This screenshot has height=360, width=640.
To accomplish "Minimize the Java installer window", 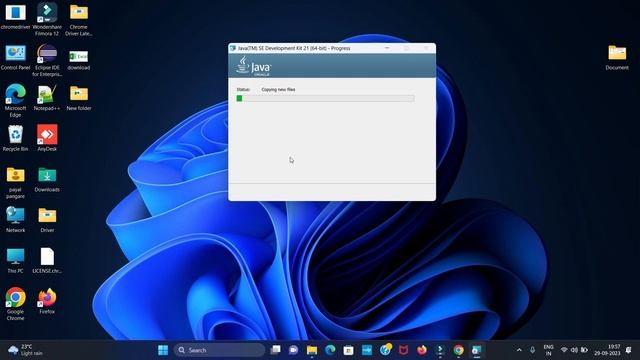I will [387, 48].
